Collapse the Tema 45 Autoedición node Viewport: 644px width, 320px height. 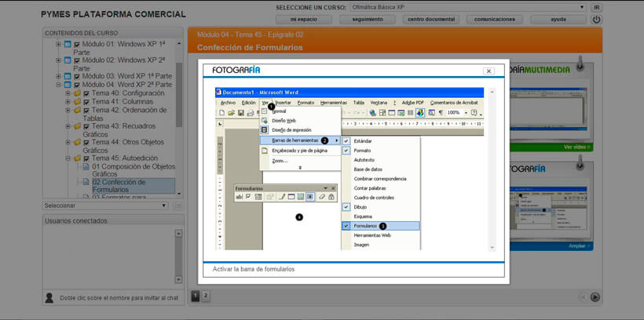tap(68, 158)
